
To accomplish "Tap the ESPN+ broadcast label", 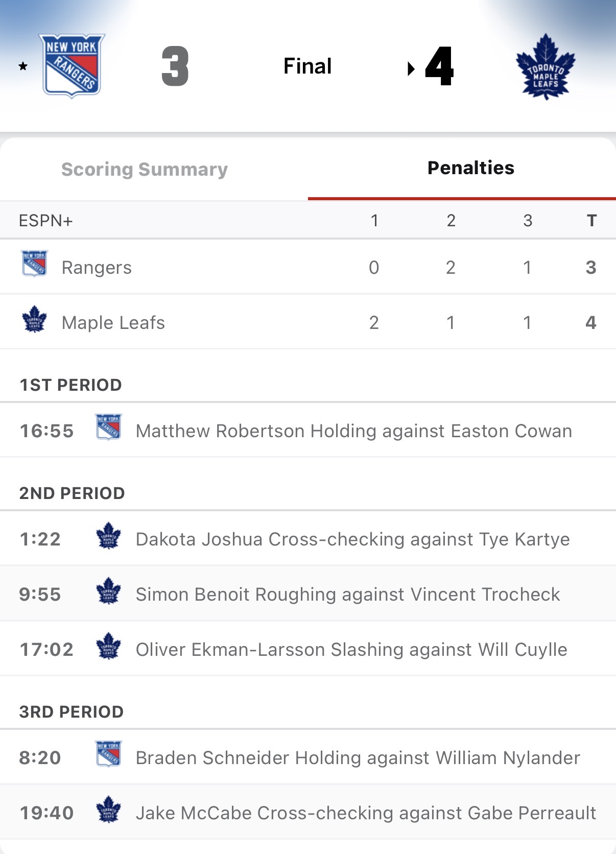I will pos(46,221).
